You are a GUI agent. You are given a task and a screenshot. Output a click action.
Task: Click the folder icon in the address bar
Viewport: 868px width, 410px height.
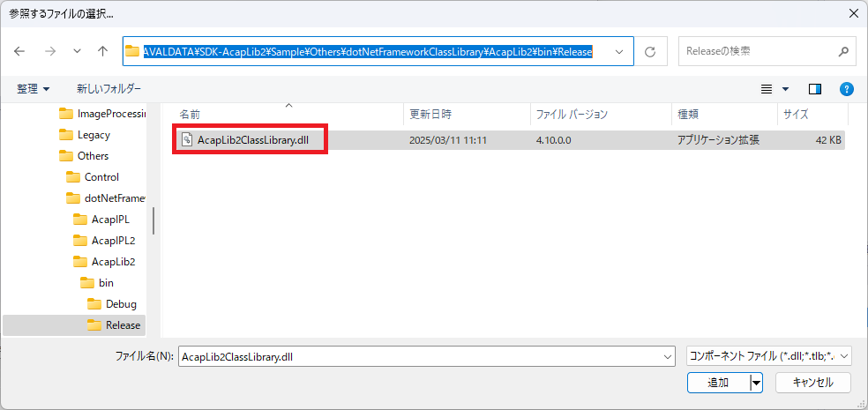pyautogui.click(x=132, y=51)
